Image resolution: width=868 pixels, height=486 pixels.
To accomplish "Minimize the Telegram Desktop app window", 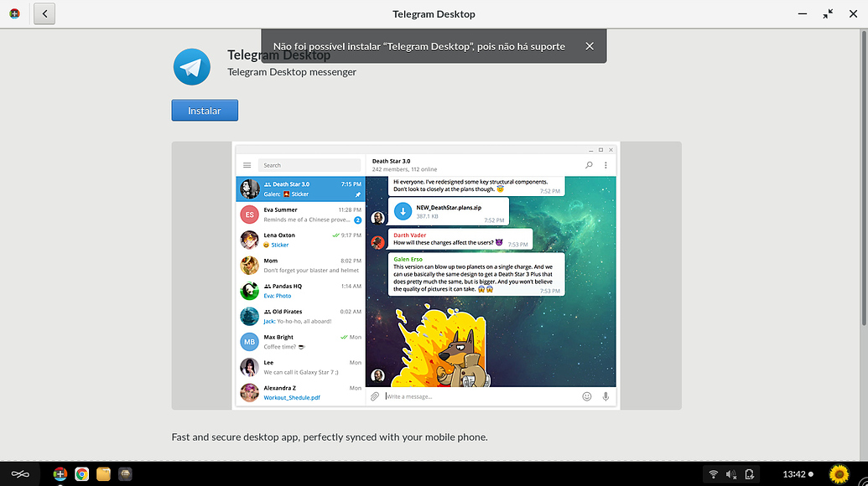I will 802,14.
